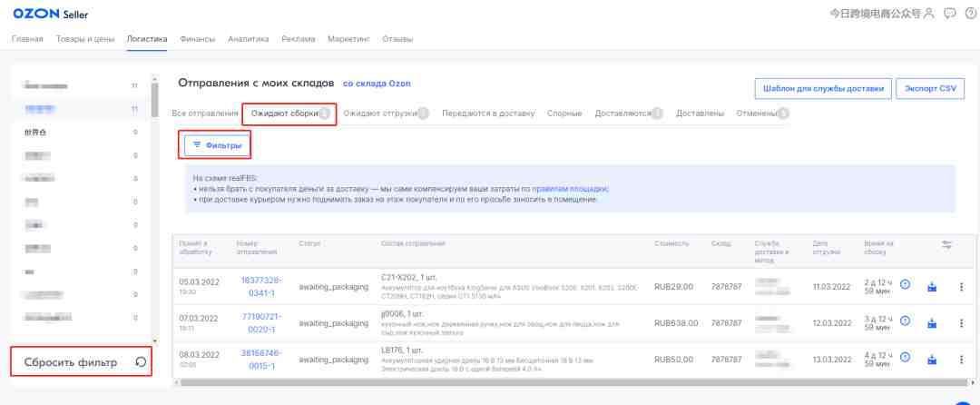Click account name 今日跨境电商公众号
The height and width of the screenshot is (405, 980).
(x=875, y=13)
